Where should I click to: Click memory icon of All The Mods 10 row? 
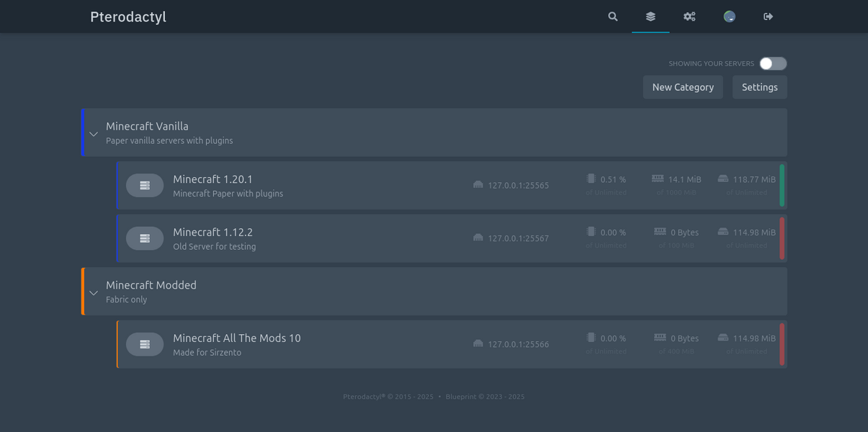point(660,337)
